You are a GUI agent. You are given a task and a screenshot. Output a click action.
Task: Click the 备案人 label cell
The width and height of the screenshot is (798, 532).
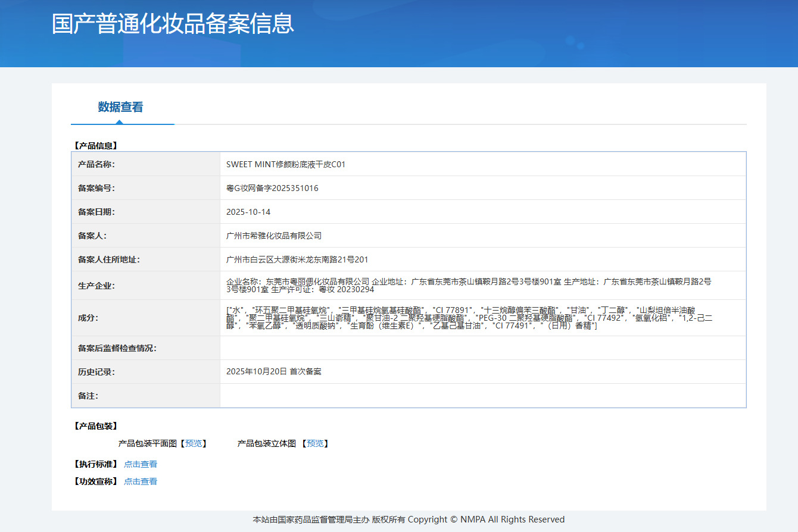(x=146, y=236)
